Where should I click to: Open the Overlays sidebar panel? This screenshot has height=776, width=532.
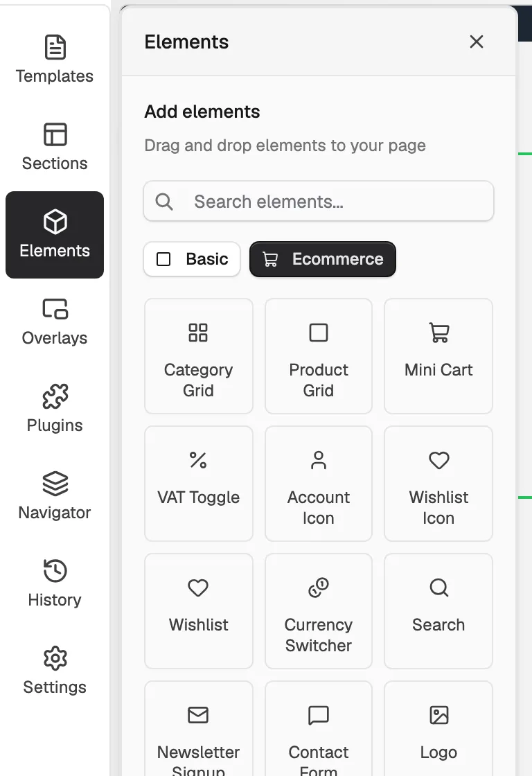click(55, 322)
